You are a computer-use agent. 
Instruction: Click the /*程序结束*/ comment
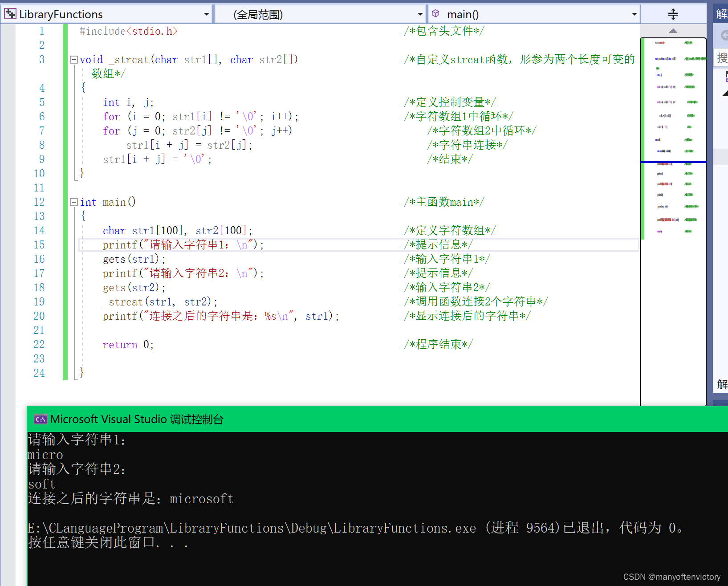439,345
